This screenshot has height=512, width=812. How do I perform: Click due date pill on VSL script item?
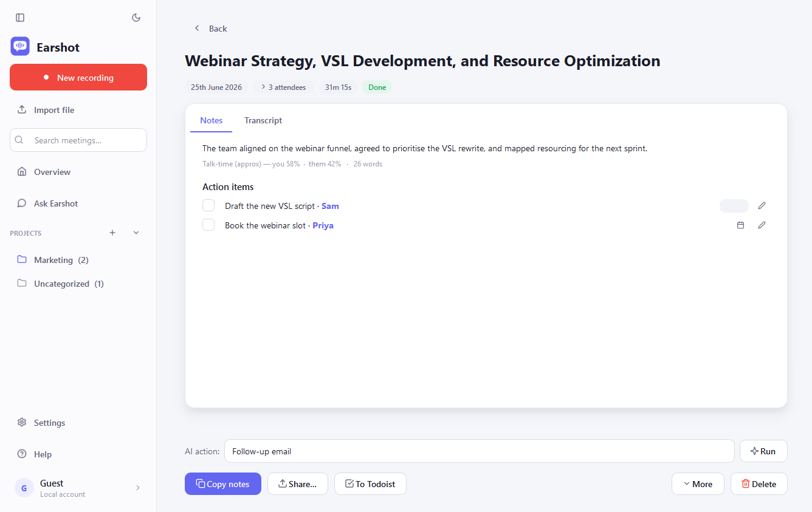(x=734, y=206)
